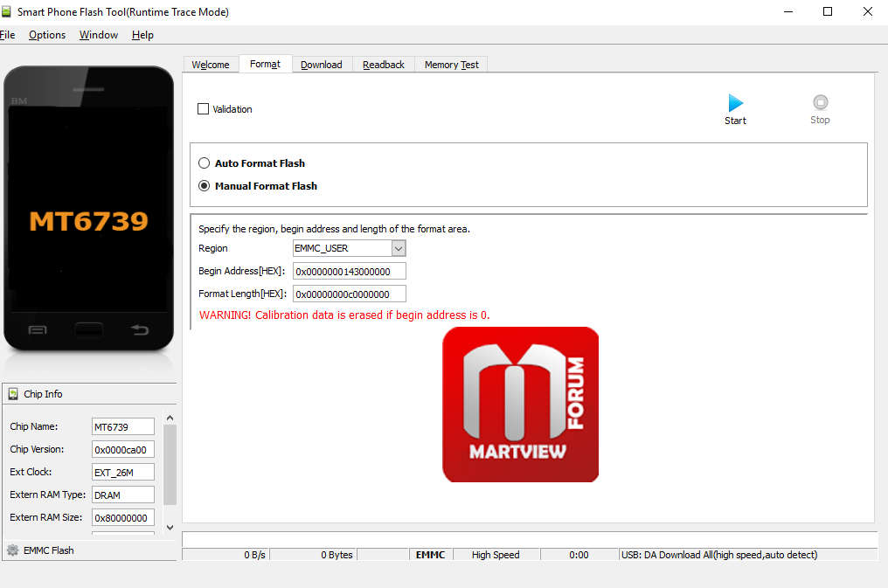The height and width of the screenshot is (588, 888).
Task: Click the Smart Phone Flash Tool title icon
Action: [x=5, y=11]
